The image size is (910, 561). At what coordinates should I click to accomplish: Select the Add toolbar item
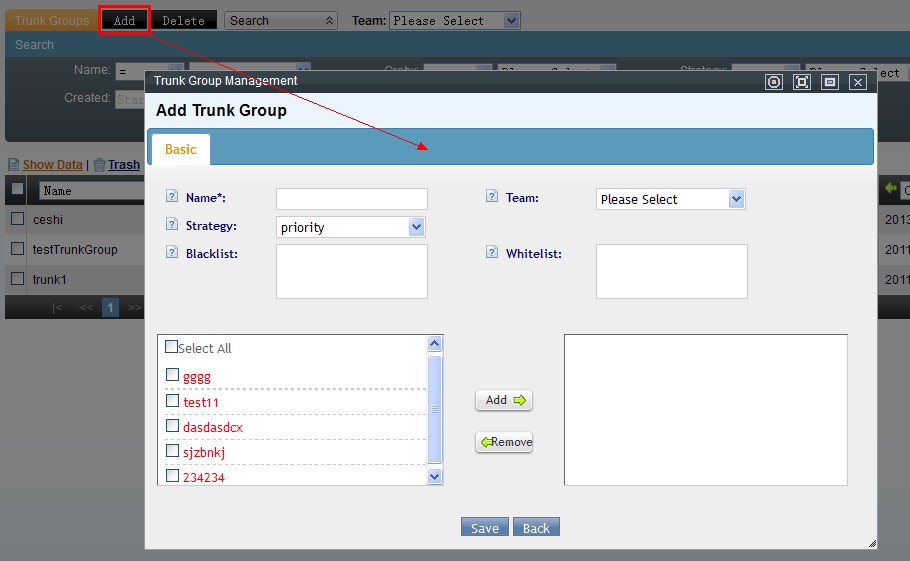[x=124, y=20]
